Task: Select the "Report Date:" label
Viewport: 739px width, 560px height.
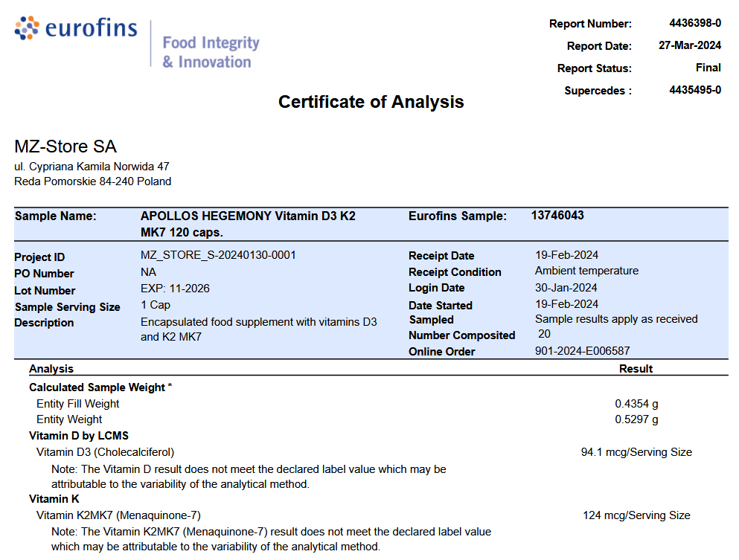Action: click(x=599, y=45)
